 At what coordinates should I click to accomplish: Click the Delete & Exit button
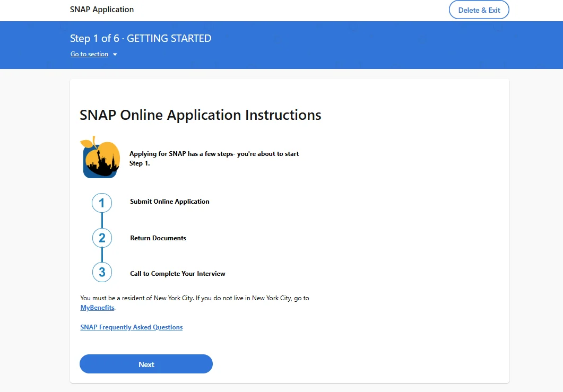tap(479, 10)
